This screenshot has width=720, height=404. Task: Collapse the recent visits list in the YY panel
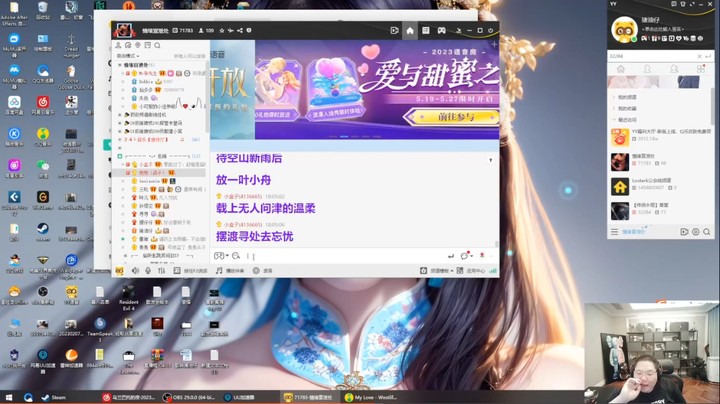(614, 119)
